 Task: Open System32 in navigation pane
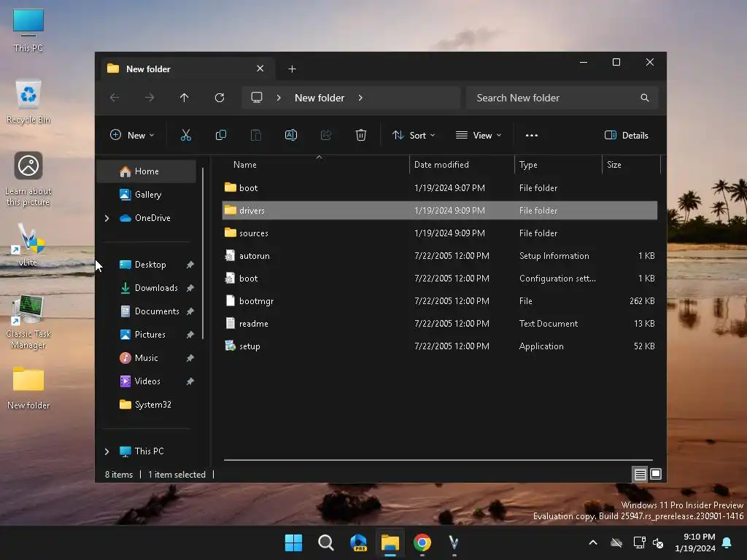pos(147,405)
